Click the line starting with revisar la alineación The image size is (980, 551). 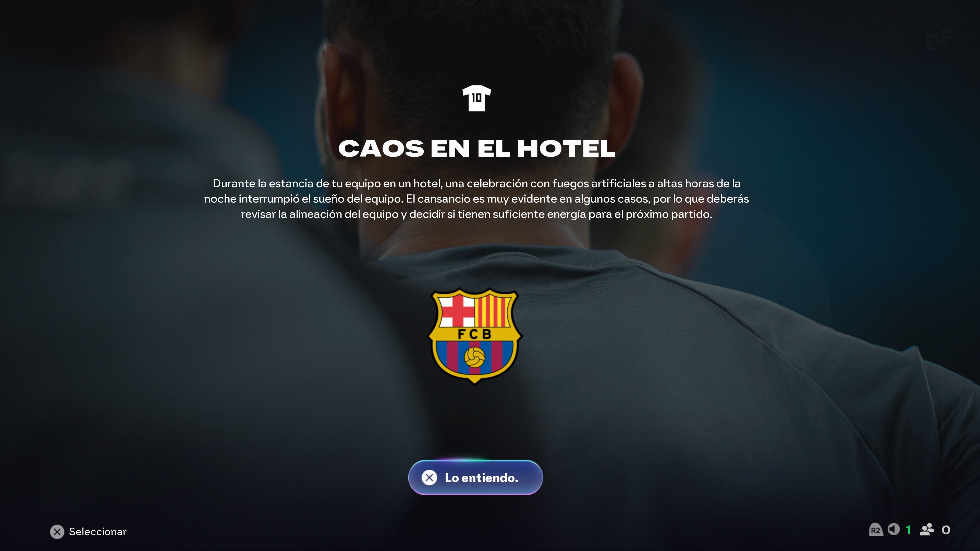pyautogui.click(x=476, y=215)
